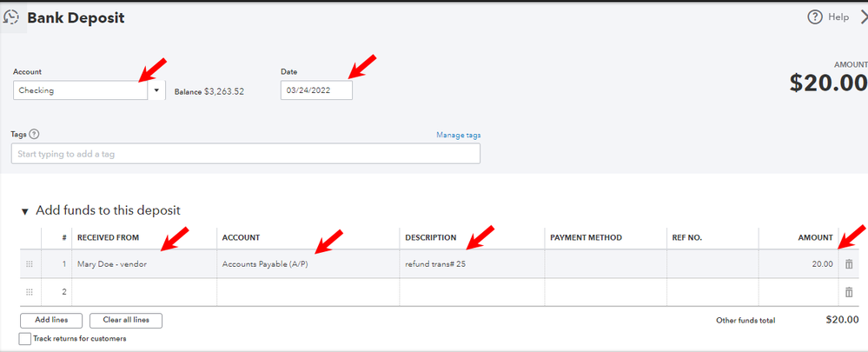
Task: Select the Checking account field
Action: click(80, 90)
